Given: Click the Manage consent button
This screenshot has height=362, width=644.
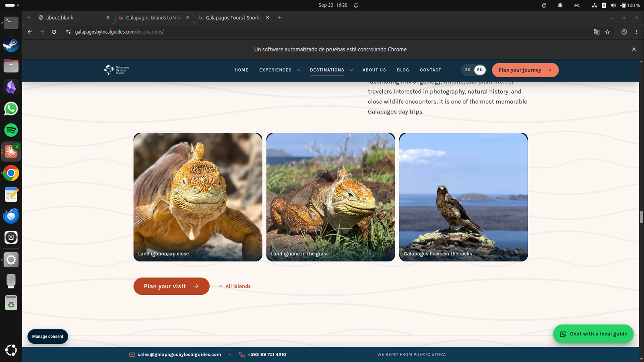Looking at the screenshot, I should click(47, 337).
